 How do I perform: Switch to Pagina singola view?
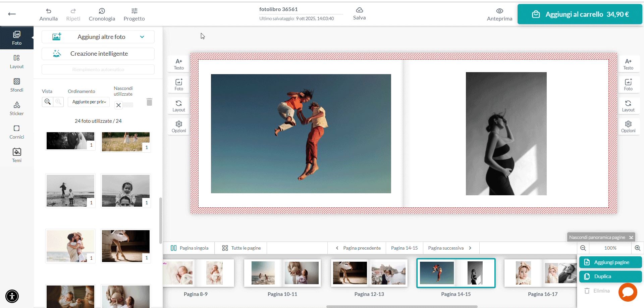click(190, 248)
